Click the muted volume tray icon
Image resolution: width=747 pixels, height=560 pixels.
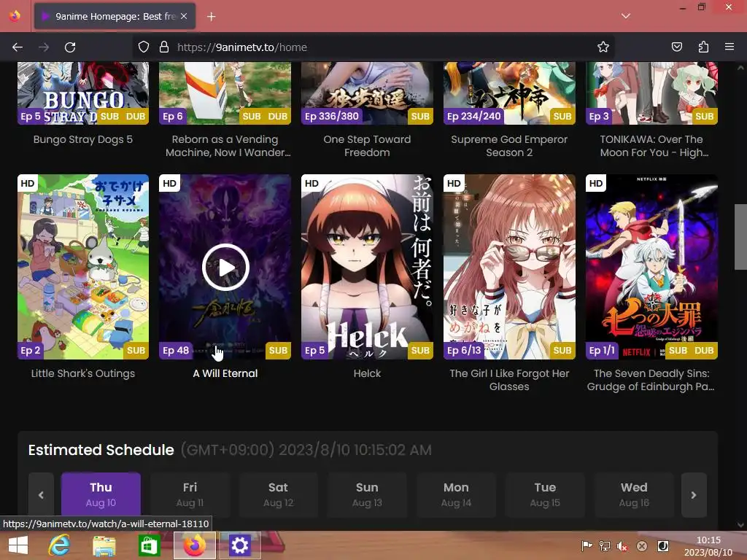pos(622,546)
